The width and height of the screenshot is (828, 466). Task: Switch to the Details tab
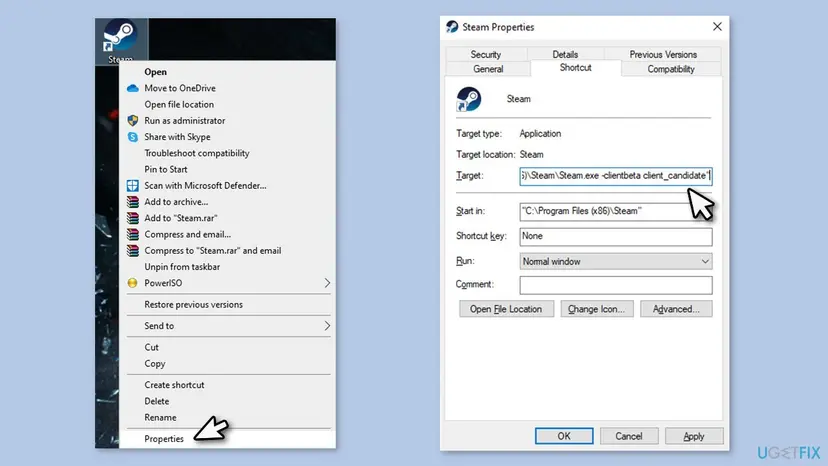coord(565,54)
